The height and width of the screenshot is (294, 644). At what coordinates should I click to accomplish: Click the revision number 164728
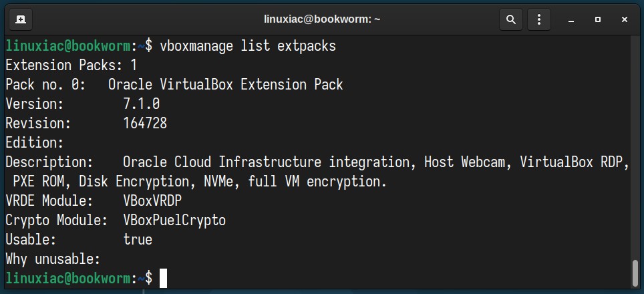(x=145, y=123)
